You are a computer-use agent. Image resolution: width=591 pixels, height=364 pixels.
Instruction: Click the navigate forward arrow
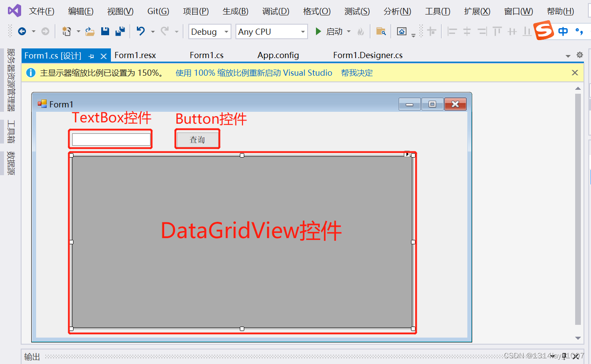click(x=45, y=31)
